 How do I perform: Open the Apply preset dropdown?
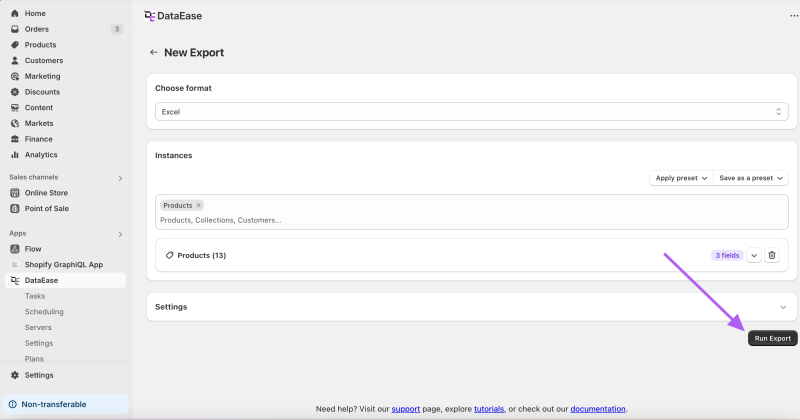(x=681, y=178)
